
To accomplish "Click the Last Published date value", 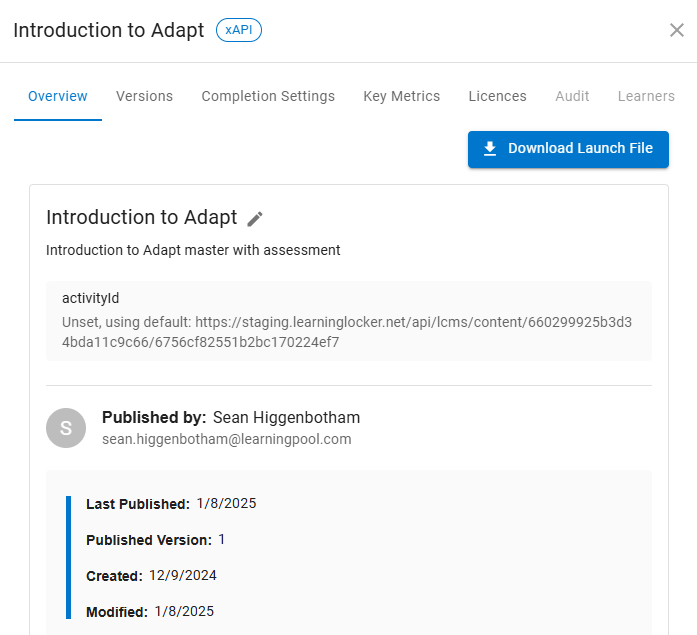I will pyautogui.click(x=226, y=504).
